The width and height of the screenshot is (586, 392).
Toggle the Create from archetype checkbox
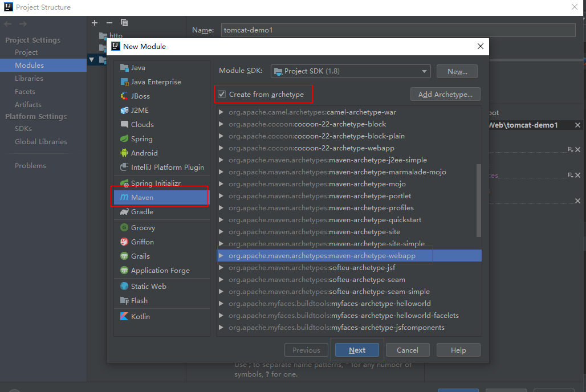point(222,94)
